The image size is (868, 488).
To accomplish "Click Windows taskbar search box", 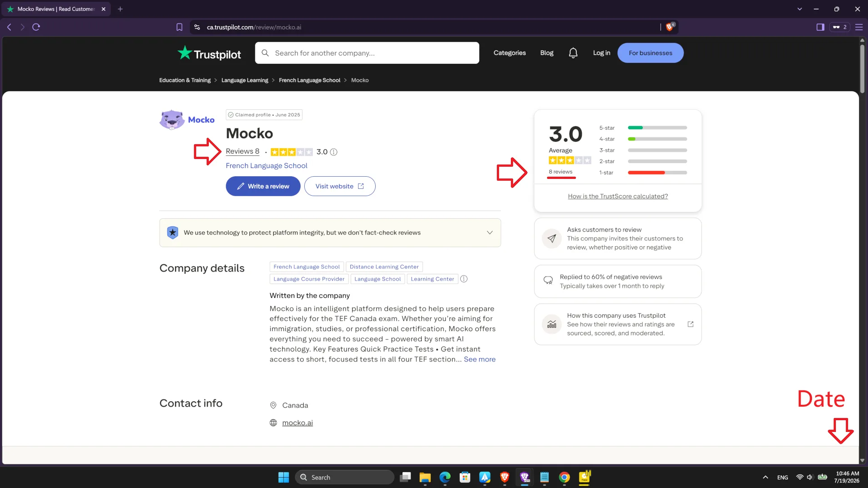I will (344, 477).
